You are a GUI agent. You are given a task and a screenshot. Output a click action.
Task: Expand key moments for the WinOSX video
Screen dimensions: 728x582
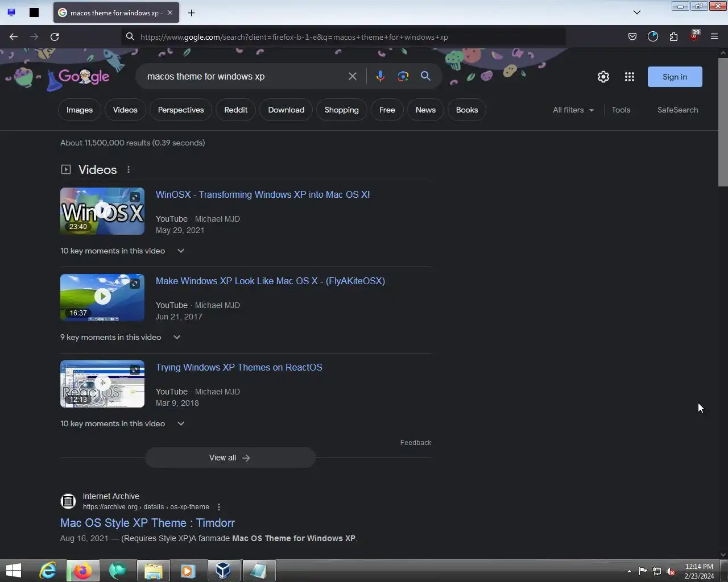(x=181, y=251)
